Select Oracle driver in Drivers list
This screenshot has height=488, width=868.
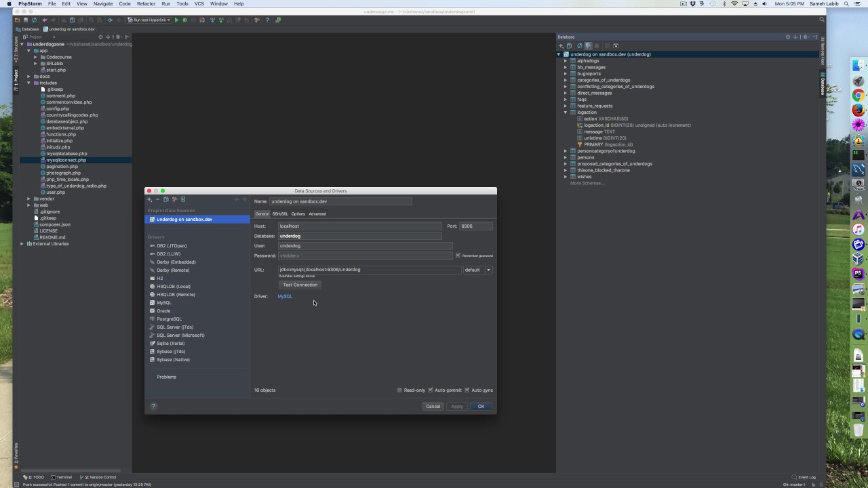pos(163,311)
